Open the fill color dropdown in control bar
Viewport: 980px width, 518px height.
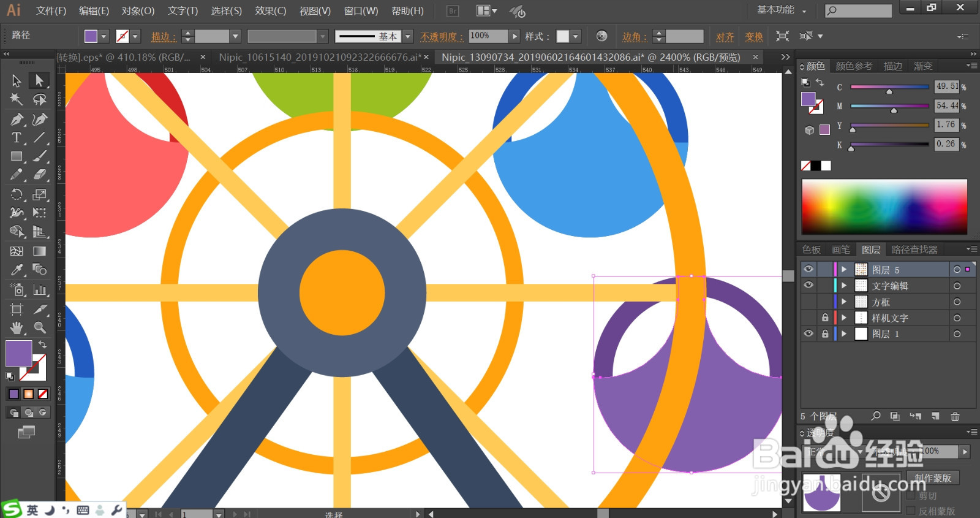coord(104,36)
